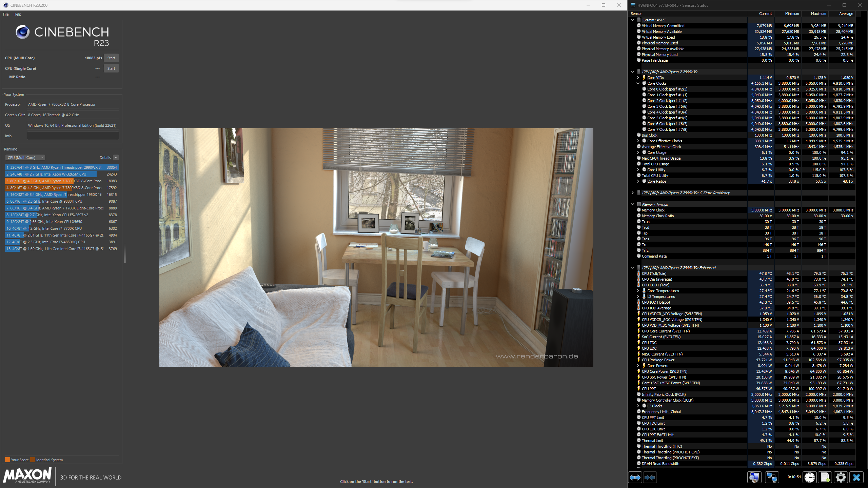
Task: Click sensor icon beside Memory Clock
Action: click(639, 210)
